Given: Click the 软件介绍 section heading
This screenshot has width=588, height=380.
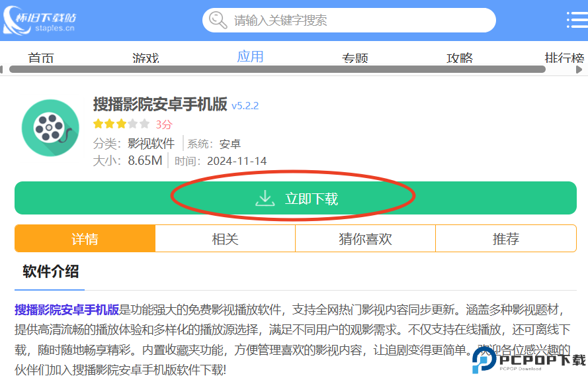Looking at the screenshot, I should [51, 271].
